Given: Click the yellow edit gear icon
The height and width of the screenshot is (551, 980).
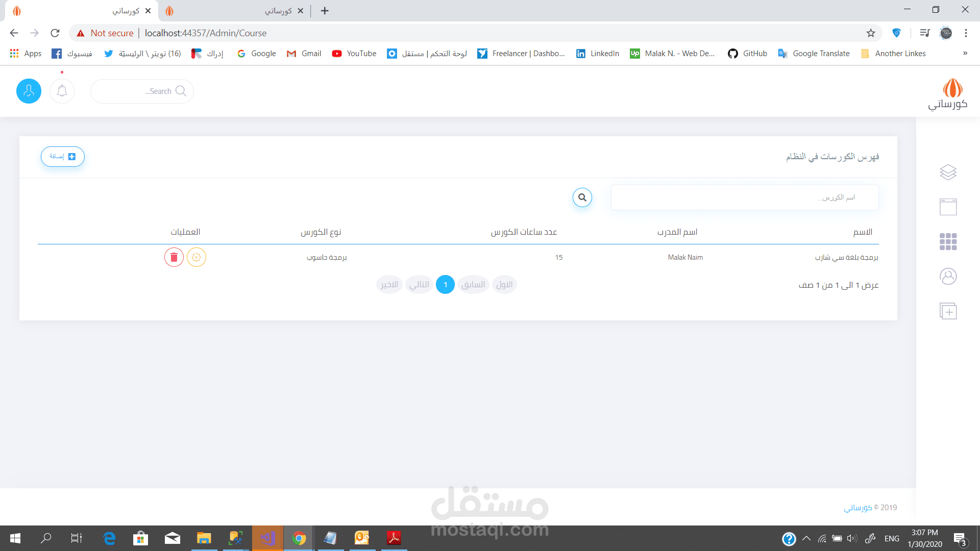Looking at the screenshot, I should [x=197, y=257].
